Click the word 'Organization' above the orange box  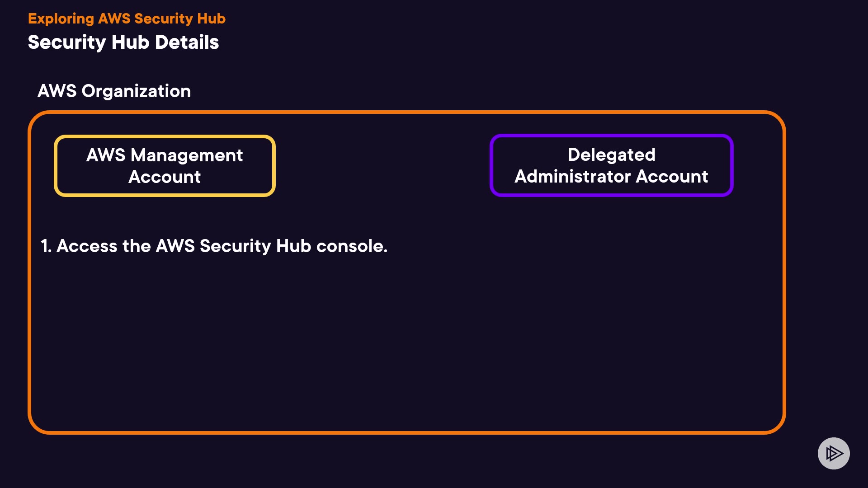(x=136, y=91)
